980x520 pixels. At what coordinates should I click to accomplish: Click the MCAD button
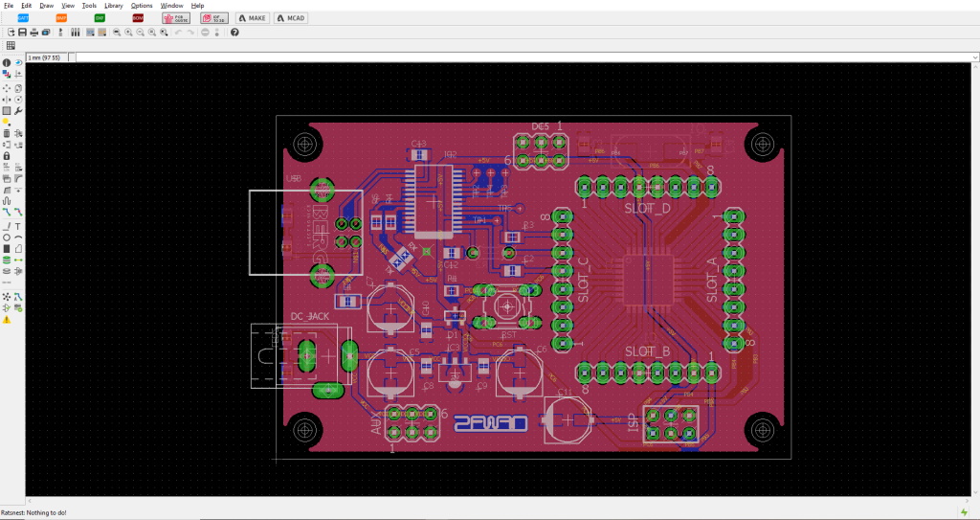(x=291, y=18)
